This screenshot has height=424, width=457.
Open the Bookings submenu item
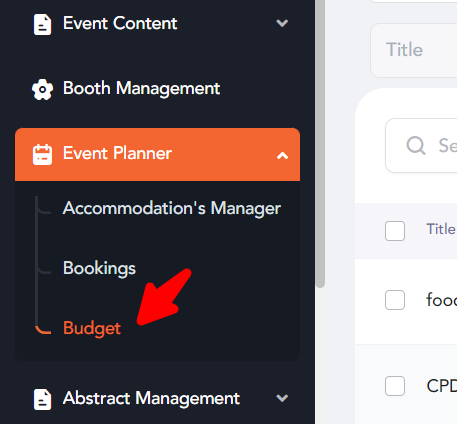pyautogui.click(x=99, y=268)
